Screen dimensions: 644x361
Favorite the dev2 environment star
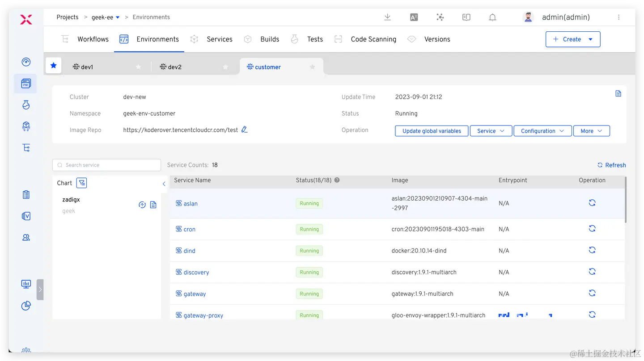[x=225, y=67]
